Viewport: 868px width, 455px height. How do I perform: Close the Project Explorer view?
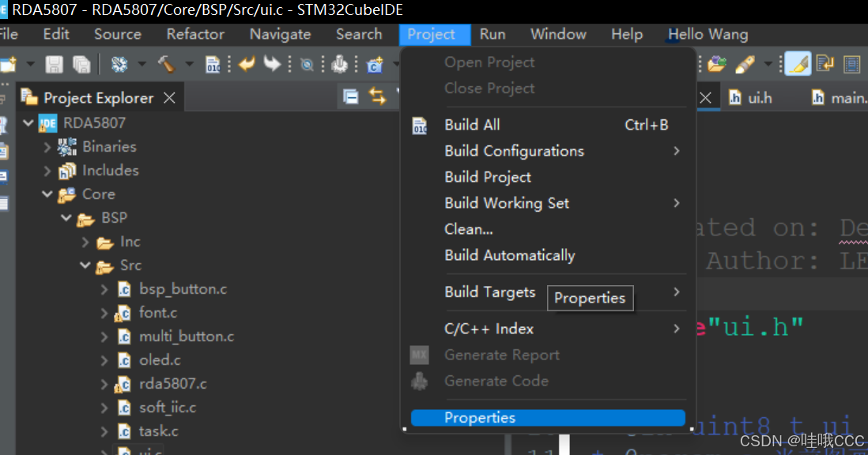click(x=169, y=98)
